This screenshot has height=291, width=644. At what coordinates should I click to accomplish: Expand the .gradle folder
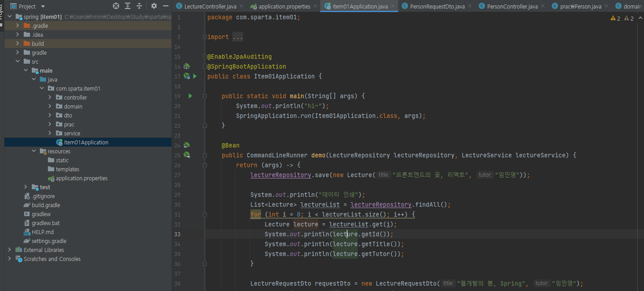18,26
